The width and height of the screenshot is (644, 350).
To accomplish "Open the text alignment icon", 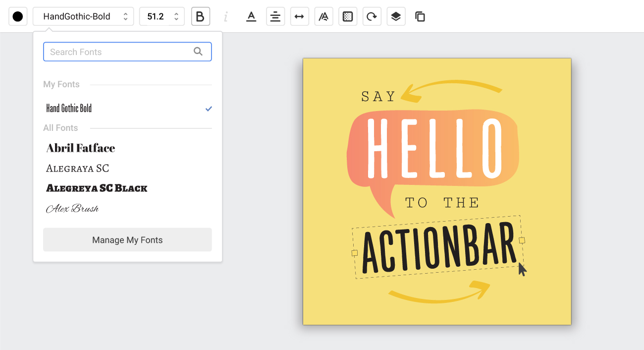I will point(275,17).
